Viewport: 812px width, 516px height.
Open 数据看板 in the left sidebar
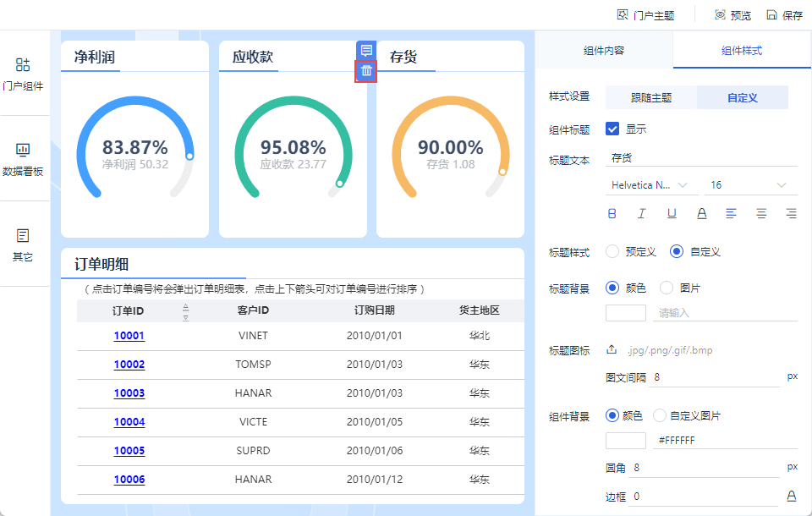(x=23, y=159)
